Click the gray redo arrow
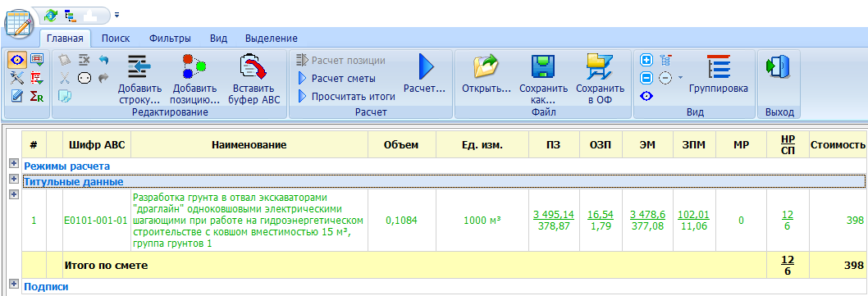 pyautogui.click(x=103, y=78)
